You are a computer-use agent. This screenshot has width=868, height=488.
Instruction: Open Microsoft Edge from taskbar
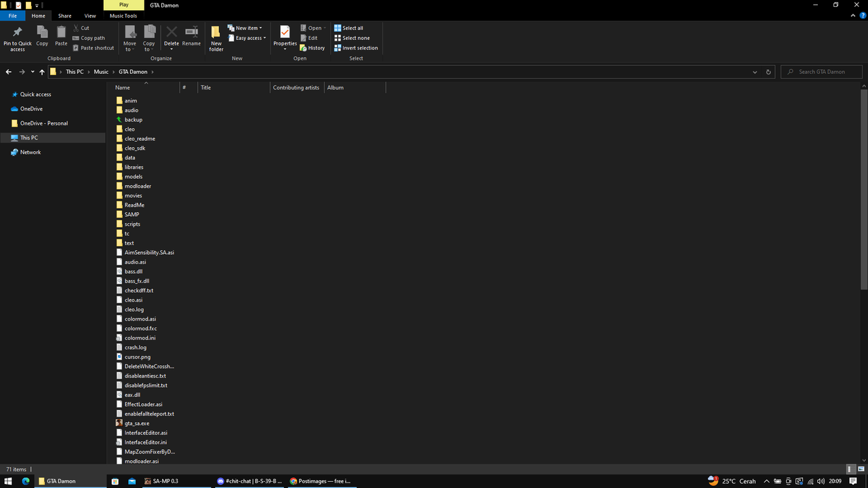pyautogui.click(x=26, y=481)
